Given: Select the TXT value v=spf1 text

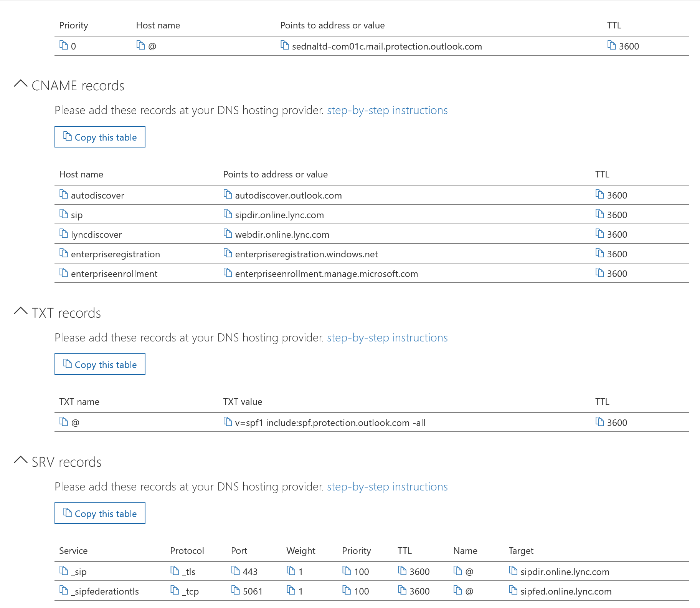Looking at the screenshot, I should pos(330,422).
